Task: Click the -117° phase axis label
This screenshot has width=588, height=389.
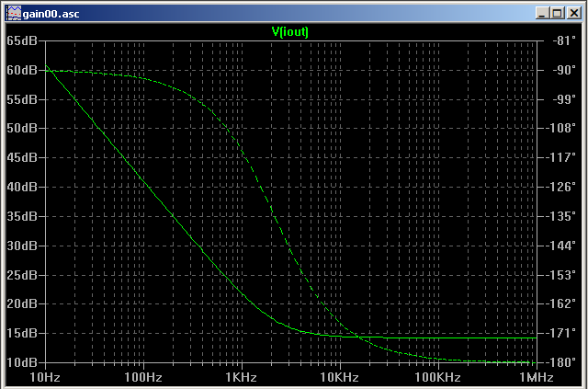Action: [x=562, y=157]
